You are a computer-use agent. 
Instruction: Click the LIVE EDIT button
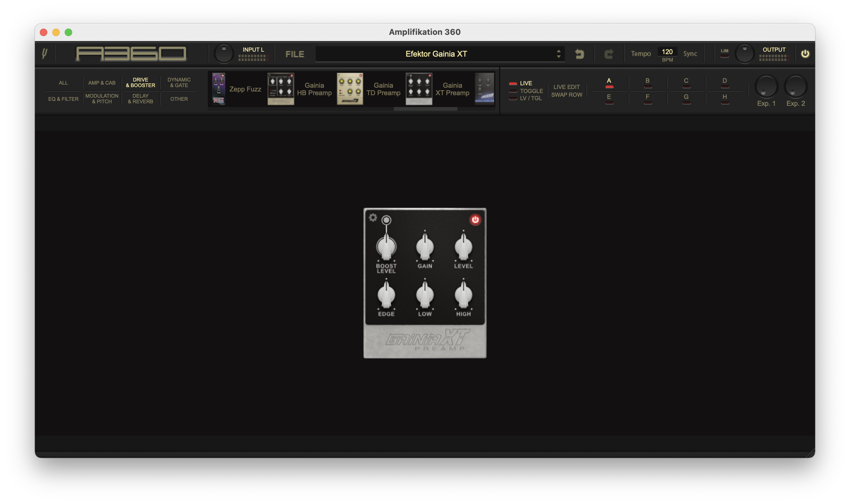tap(567, 87)
